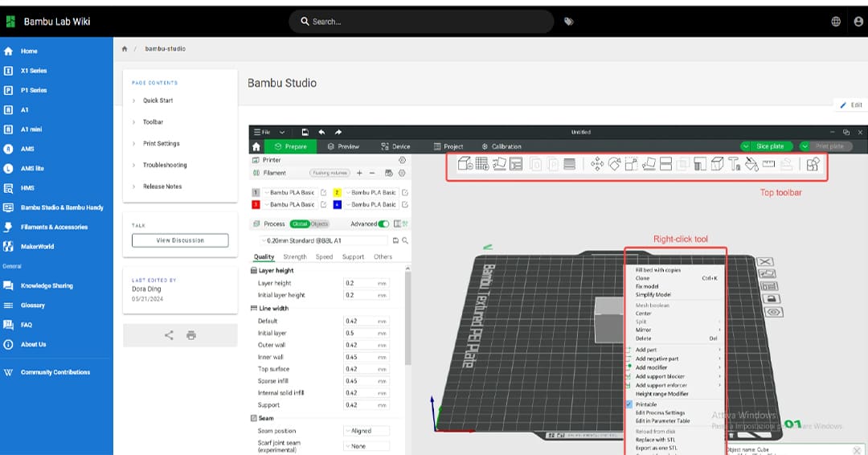Viewport: 868px width, 455px height.
Task: Open the Calibration tab
Action: pyautogui.click(x=502, y=146)
